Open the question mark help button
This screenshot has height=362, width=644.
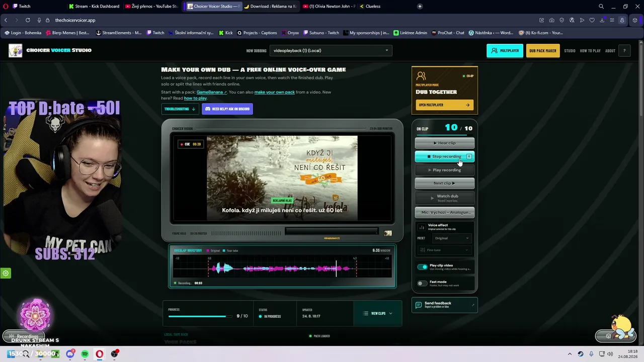pyautogui.click(x=624, y=51)
